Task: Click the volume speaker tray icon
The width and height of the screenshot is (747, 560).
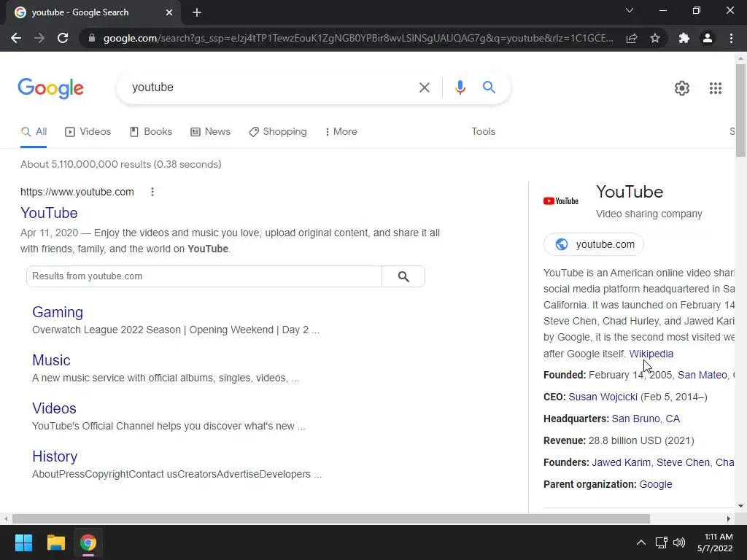Action: [679, 542]
